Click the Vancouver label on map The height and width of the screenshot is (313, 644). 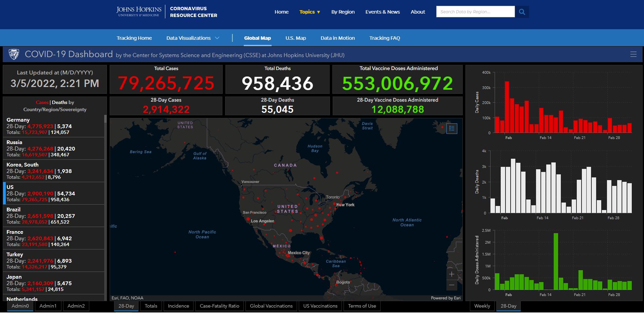pos(250,182)
